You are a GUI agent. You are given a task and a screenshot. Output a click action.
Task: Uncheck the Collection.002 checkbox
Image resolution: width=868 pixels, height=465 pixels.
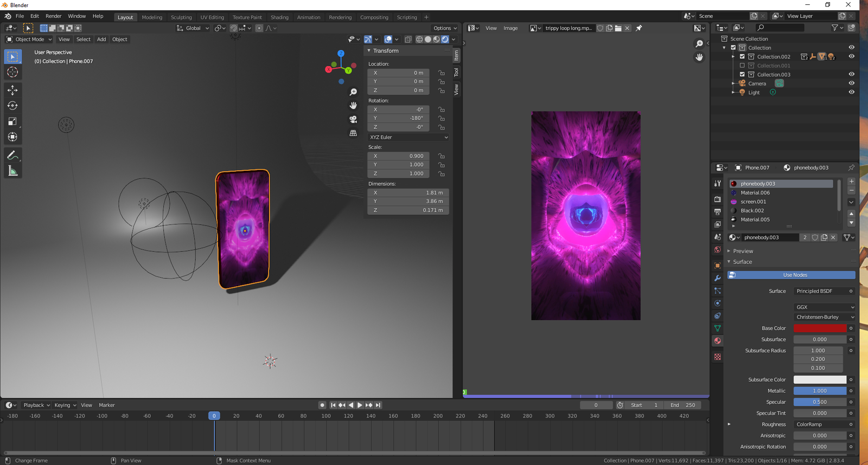[x=742, y=56]
